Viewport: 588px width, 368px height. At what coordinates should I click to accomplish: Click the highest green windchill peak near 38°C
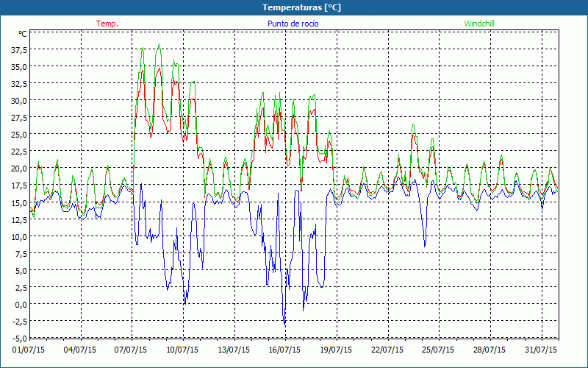pos(159,45)
